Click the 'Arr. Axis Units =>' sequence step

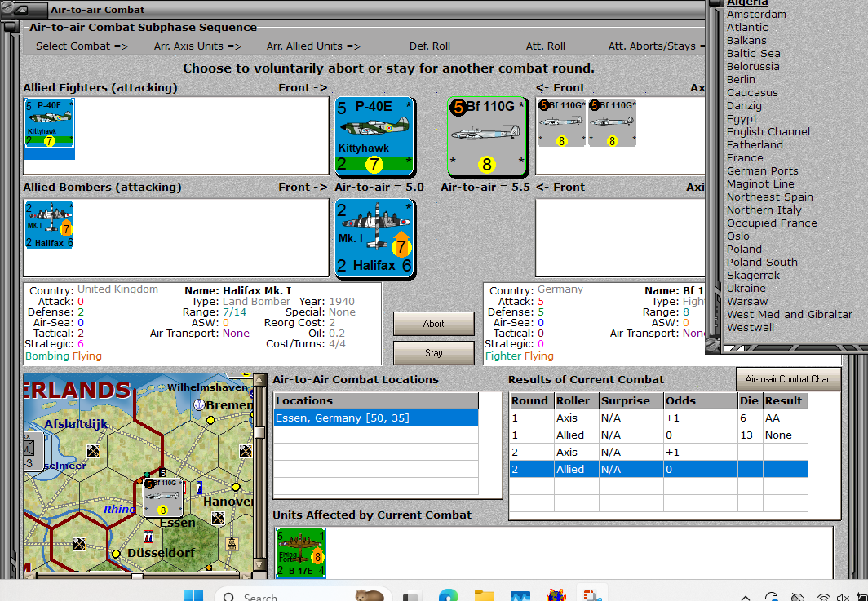(x=197, y=46)
